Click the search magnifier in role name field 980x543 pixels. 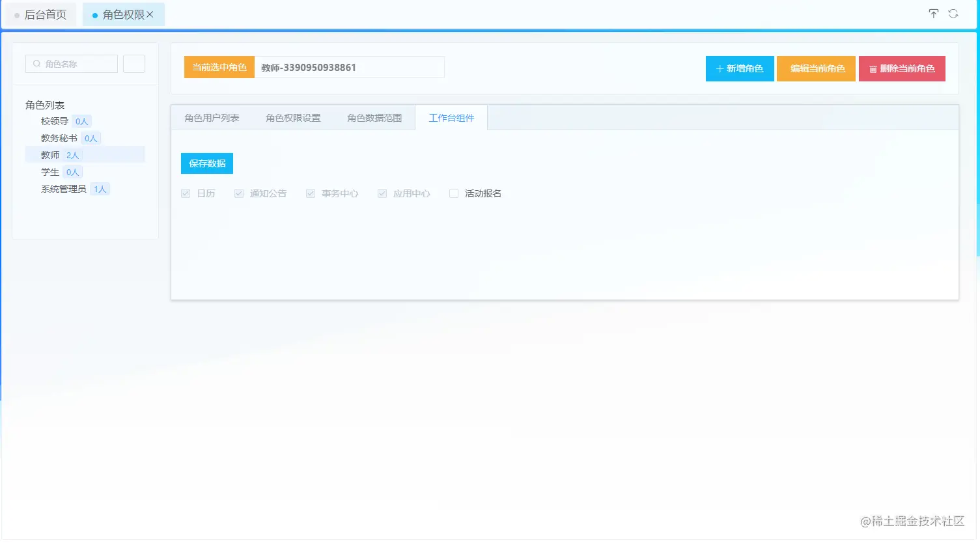(x=37, y=64)
